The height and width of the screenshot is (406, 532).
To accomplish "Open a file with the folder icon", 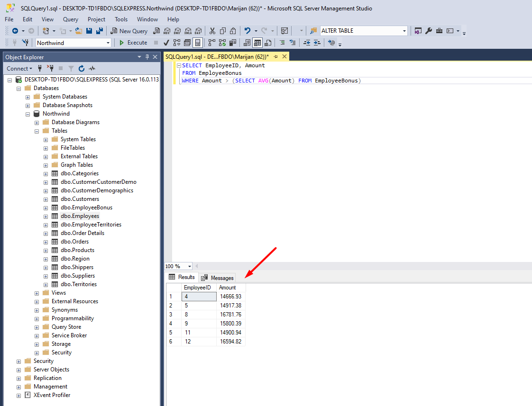I will (78, 31).
